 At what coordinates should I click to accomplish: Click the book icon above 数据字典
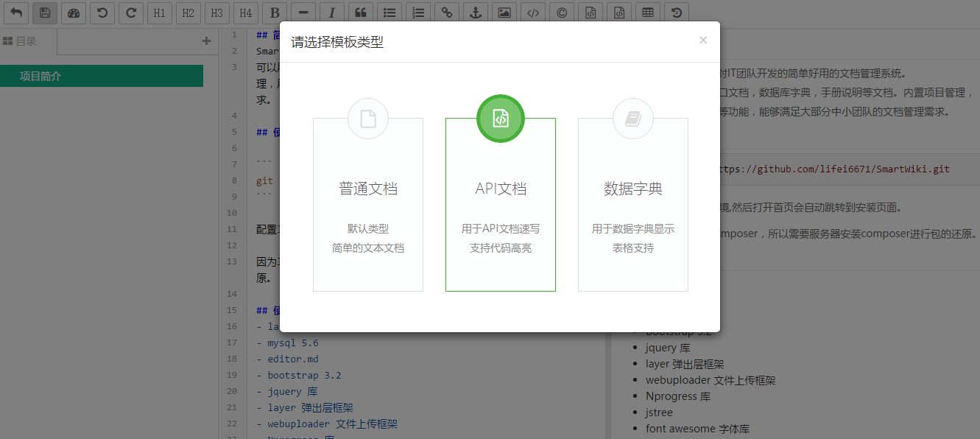coord(633,119)
